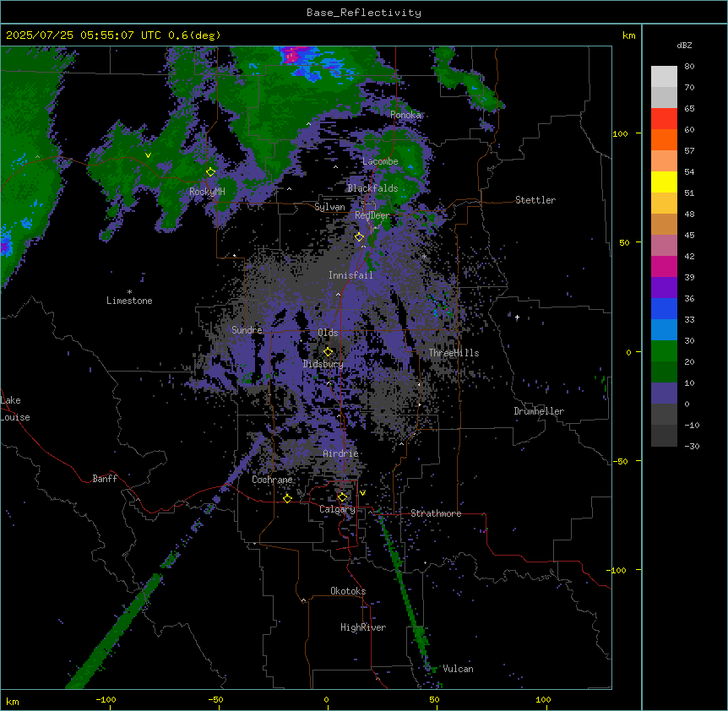Click the yellow diamond marker above Calgary
The image size is (728, 711).
coord(342,497)
